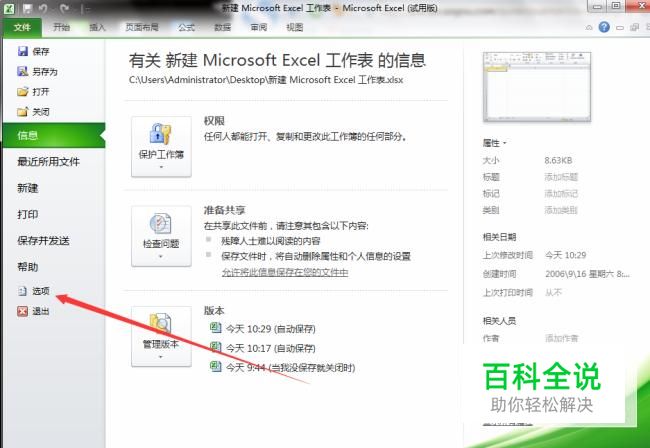Redo using the quick access toolbar
This screenshot has width=650, height=448.
[x=64, y=8]
